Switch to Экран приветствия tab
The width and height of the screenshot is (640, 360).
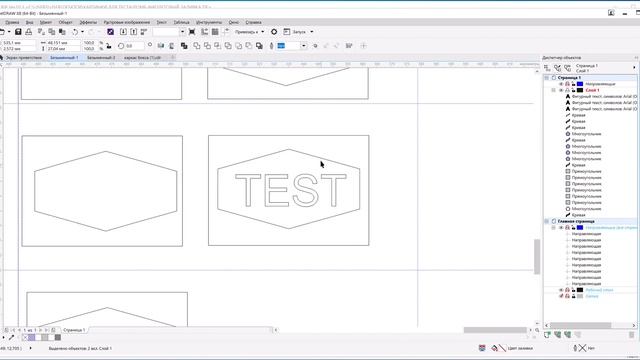point(24,58)
